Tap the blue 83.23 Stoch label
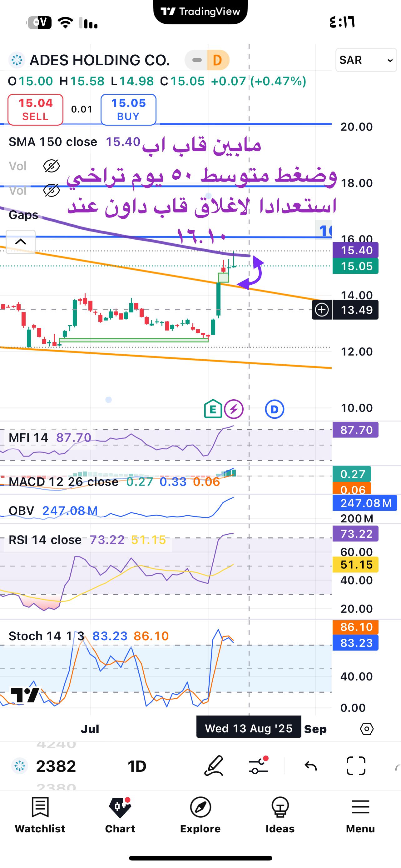The image size is (401, 868). pyautogui.click(x=355, y=643)
